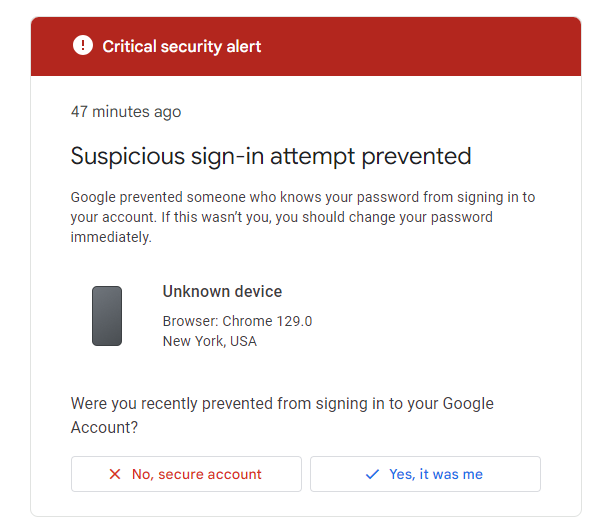Click the gray phone device icon
The width and height of the screenshot is (606, 530).
(x=107, y=316)
